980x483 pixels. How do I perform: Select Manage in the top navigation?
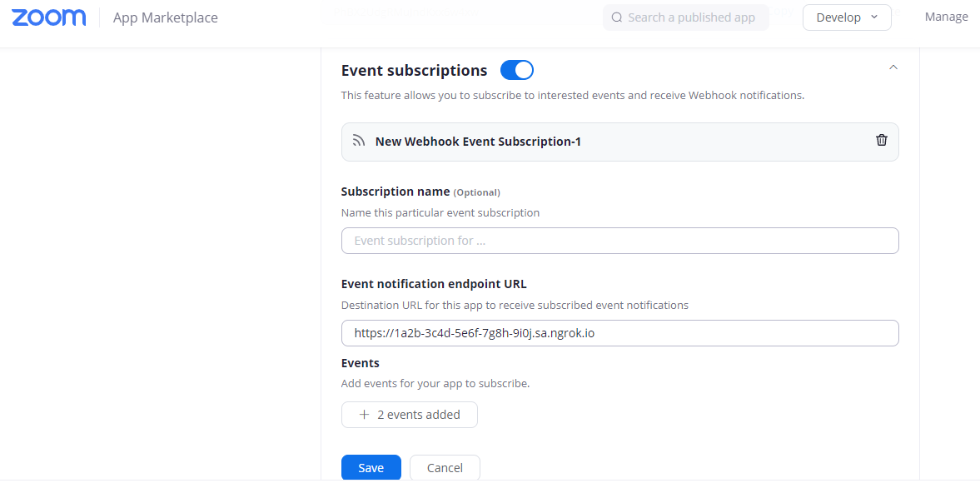(946, 16)
